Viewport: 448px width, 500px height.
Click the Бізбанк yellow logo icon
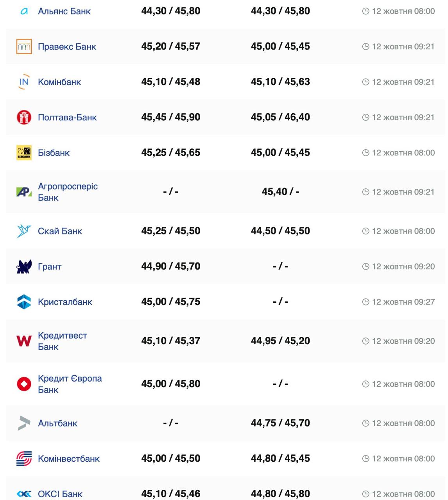pyautogui.click(x=24, y=153)
